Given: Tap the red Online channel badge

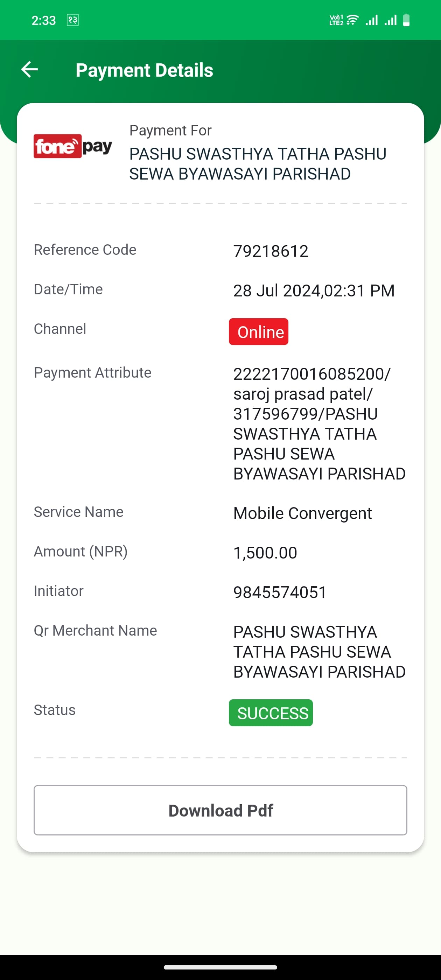Looking at the screenshot, I should click(258, 332).
